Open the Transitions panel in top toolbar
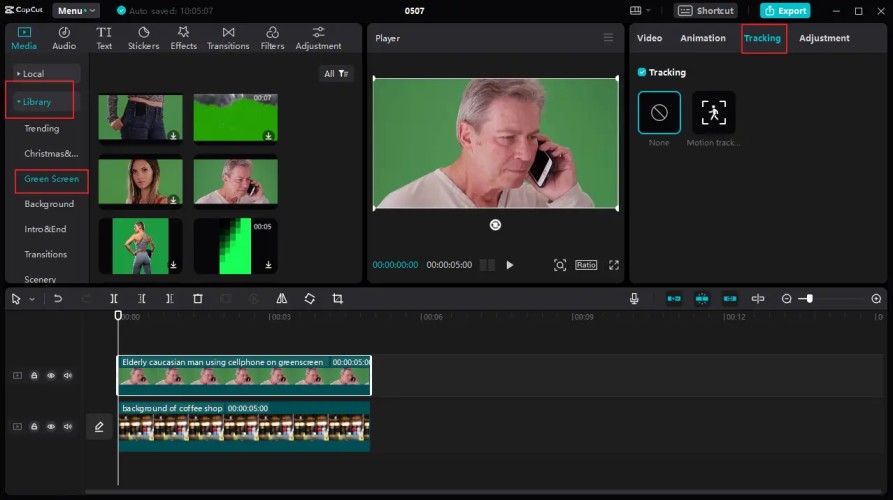893x500 pixels. [228, 38]
